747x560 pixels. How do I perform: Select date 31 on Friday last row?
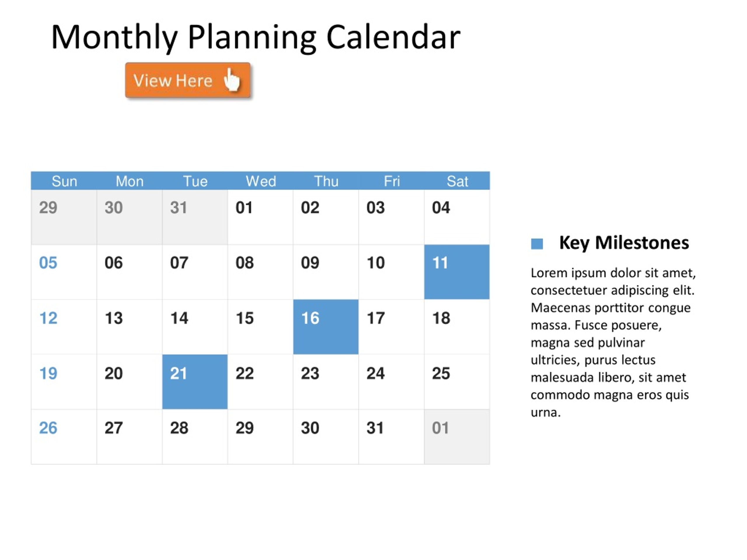pos(391,437)
